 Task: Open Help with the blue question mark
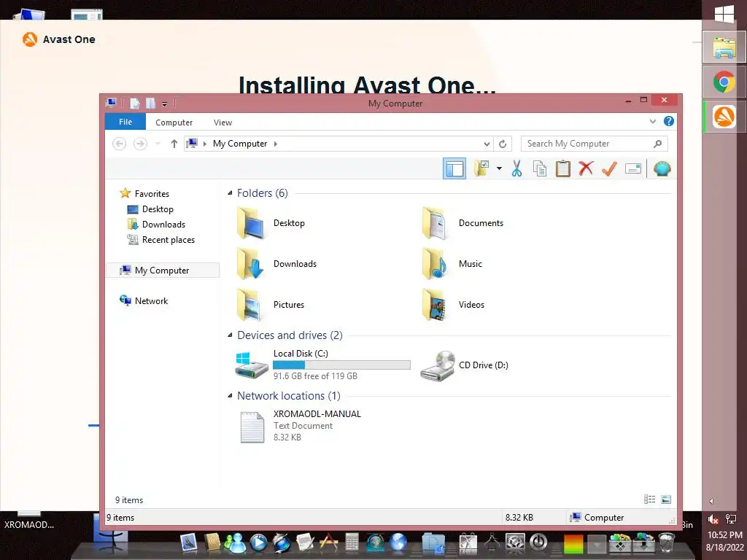(669, 122)
